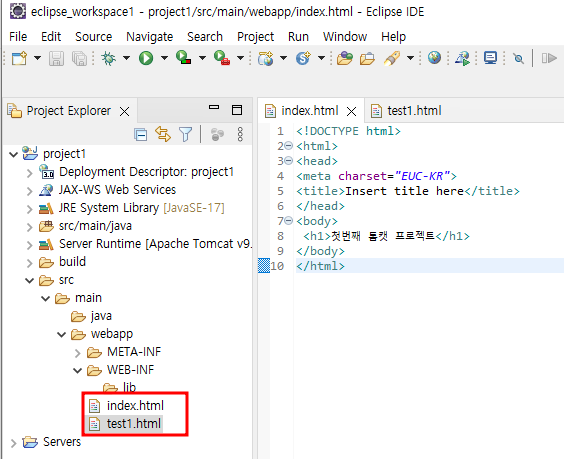564x459 pixels.
Task: Close the Project Explorer view
Action: [x=124, y=112]
